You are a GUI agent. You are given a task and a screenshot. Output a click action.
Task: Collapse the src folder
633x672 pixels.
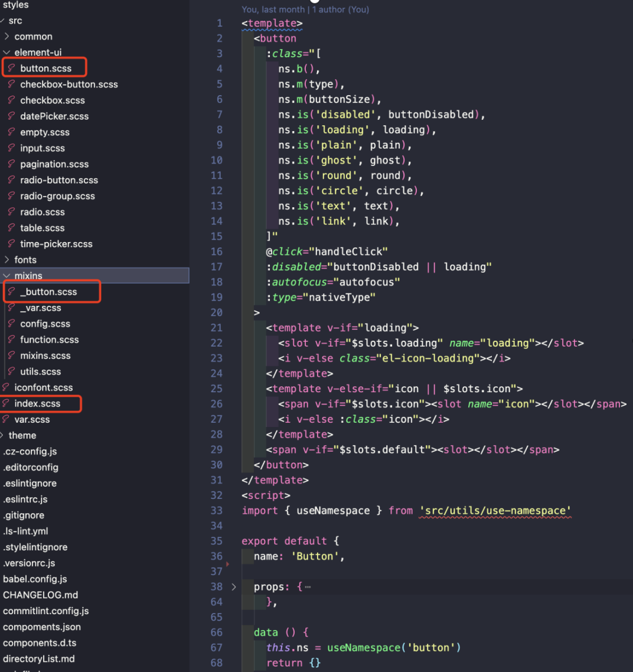click(x=2, y=21)
